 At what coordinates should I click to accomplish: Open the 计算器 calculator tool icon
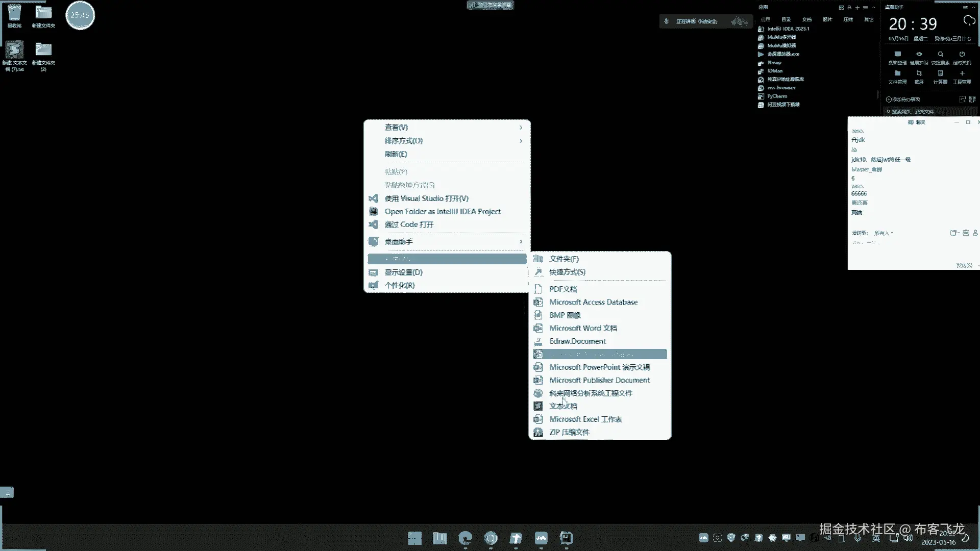point(940,74)
